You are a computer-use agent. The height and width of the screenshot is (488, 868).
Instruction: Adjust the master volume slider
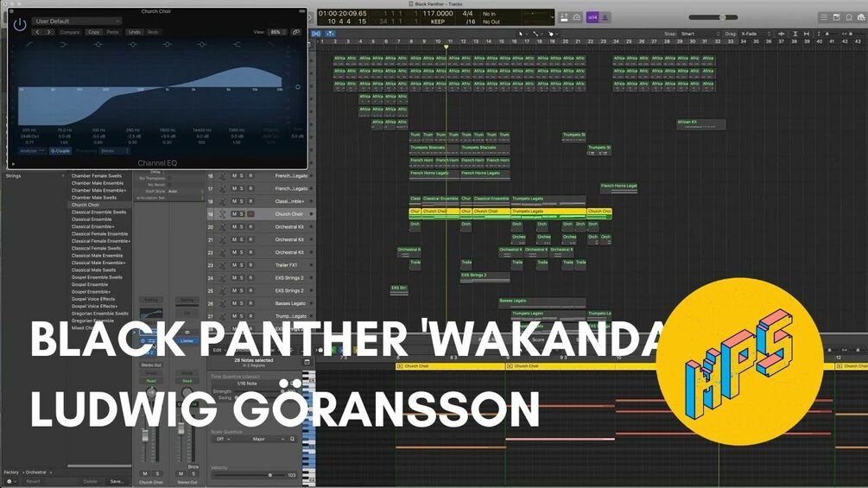point(713,17)
